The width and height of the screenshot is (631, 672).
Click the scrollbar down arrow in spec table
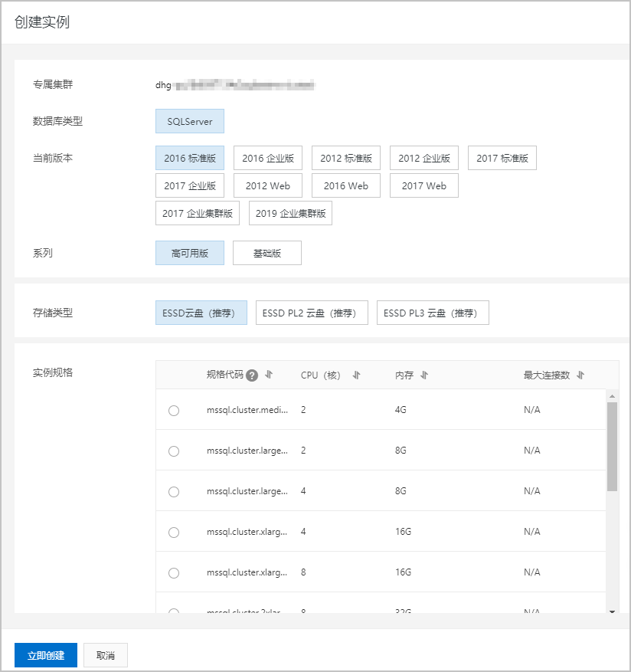(x=612, y=611)
